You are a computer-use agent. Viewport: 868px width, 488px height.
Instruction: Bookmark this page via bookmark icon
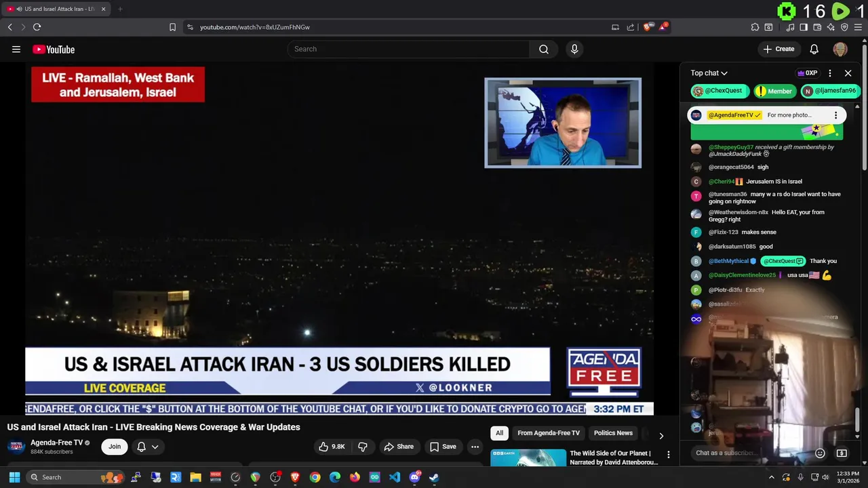click(x=172, y=27)
